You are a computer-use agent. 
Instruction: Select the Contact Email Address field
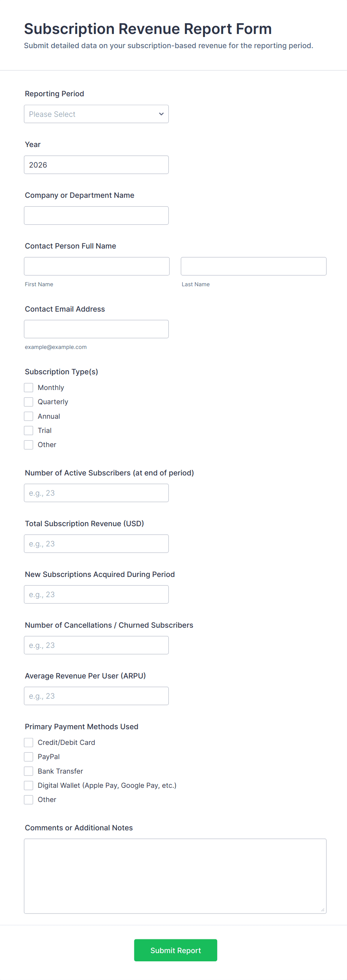pos(96,329)
